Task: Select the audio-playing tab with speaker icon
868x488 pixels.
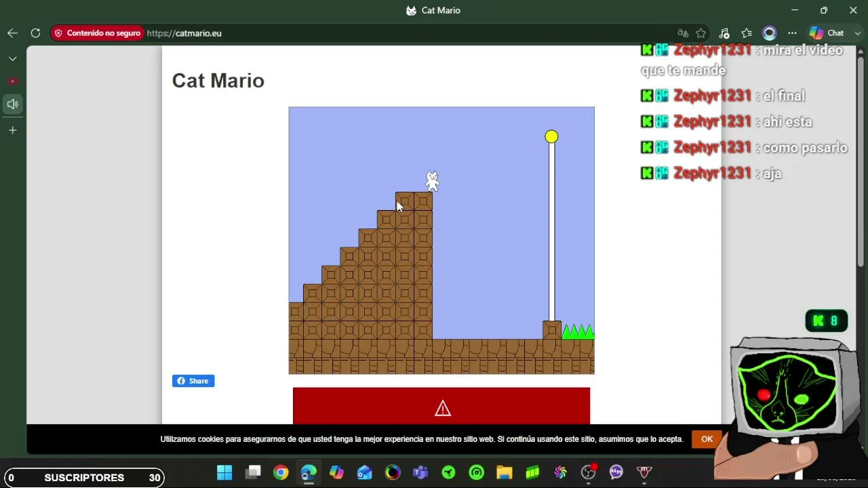Action: tap(12, 104)
